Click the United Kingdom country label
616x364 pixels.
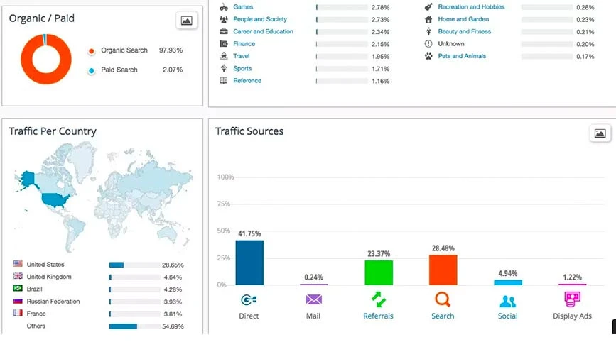pos(49,277)
